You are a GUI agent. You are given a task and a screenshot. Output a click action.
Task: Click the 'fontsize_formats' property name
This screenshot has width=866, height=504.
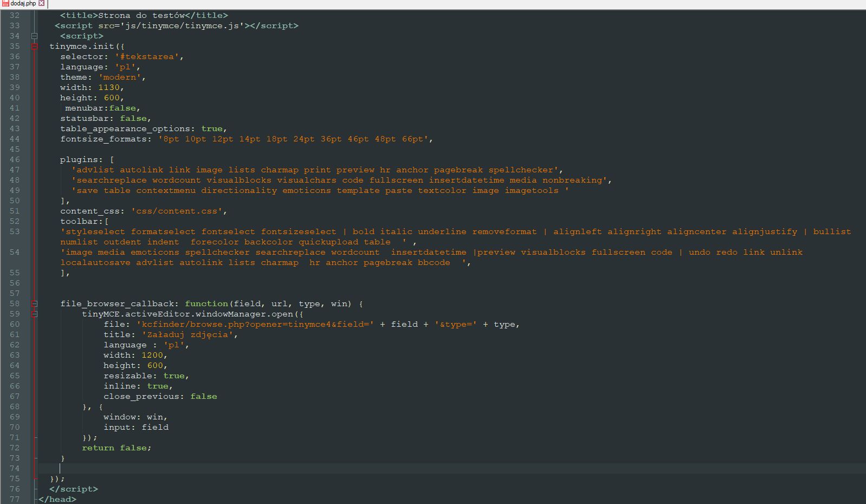tap(104, 139)
